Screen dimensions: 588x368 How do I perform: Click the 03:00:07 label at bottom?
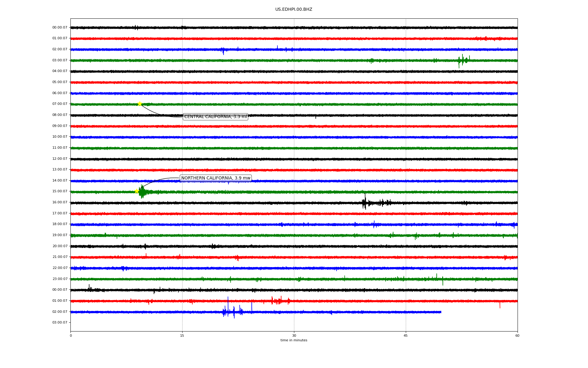pyautogui.click(x=60, y=323)
